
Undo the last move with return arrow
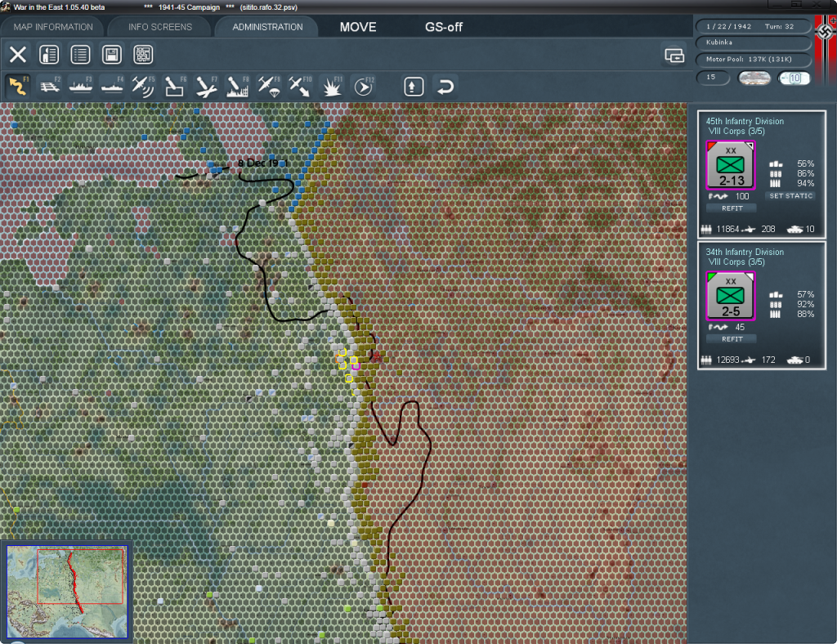click(x=445, y=87)
